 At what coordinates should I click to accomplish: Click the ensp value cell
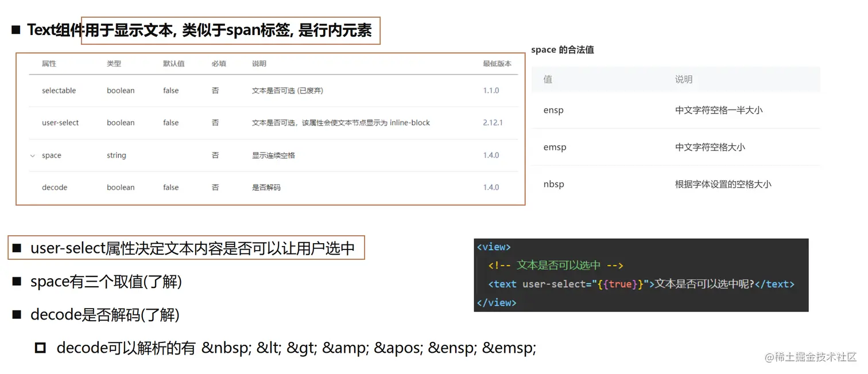553,110
